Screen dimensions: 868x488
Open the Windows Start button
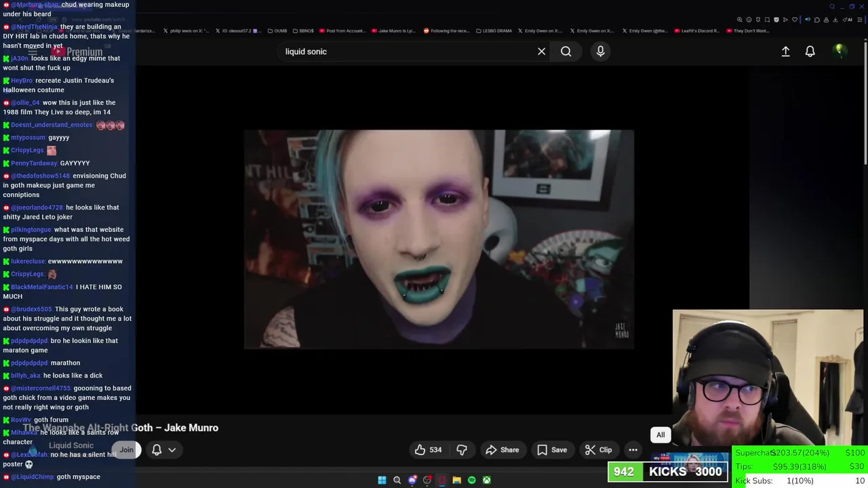pos(382,480)
